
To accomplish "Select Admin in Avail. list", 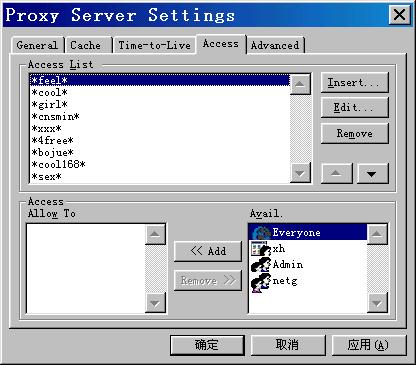I will point(308,265).
